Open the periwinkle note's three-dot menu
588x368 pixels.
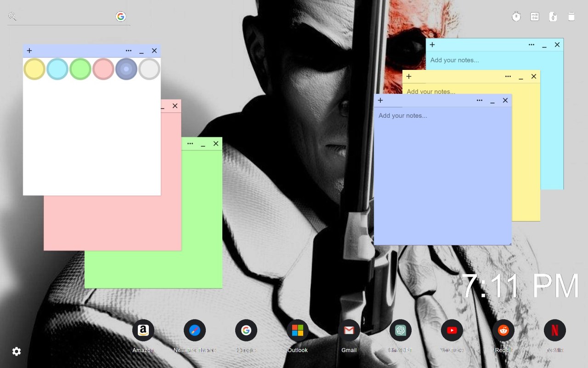coord(480,100)
